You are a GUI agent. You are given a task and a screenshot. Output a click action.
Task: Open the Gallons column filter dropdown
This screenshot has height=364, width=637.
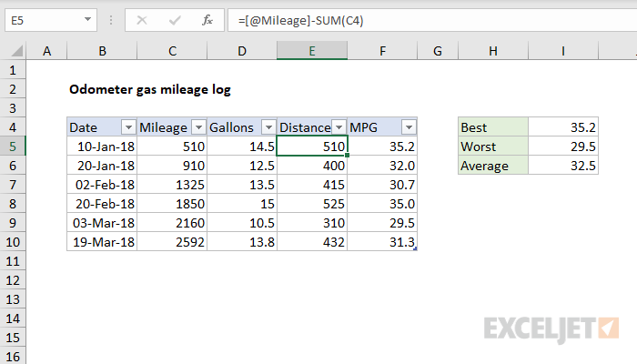pyautogui.click(x=268, y=127)
